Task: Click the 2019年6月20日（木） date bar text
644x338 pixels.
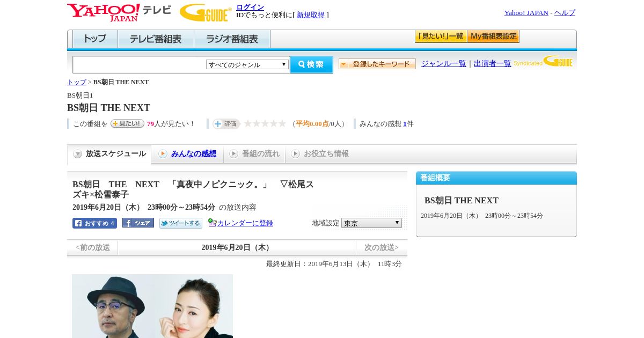Action: coord(237,248)
